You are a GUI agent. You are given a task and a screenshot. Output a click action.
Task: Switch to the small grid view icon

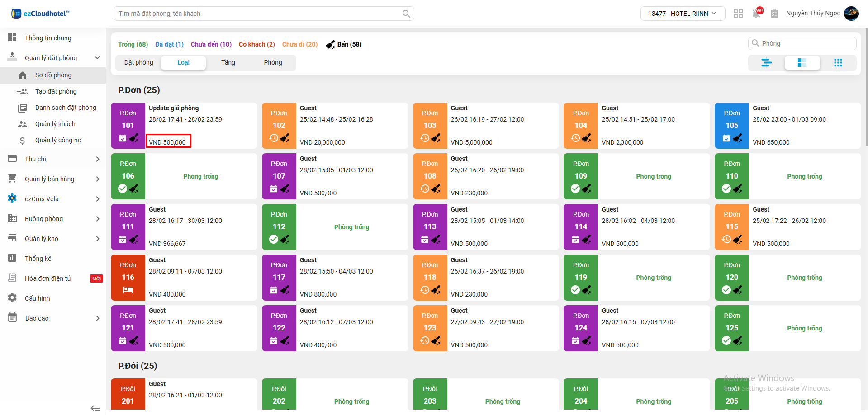[x=838, y=63]
